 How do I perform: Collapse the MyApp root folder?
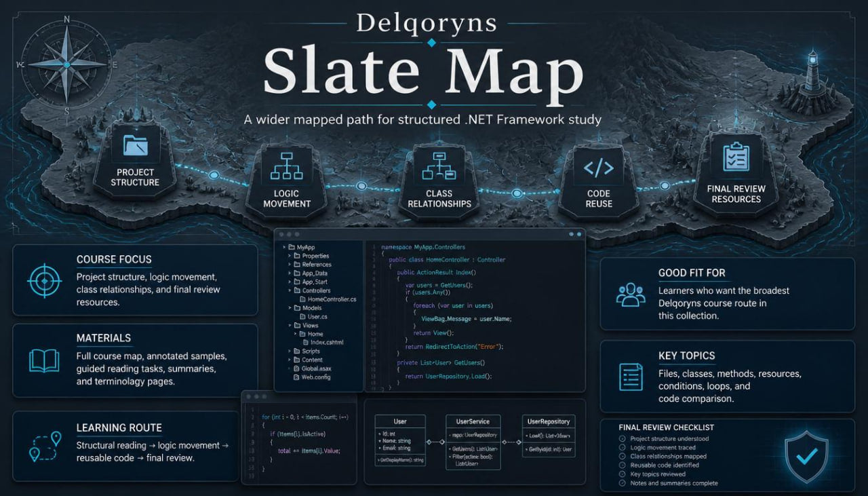[x=283, y=248]
